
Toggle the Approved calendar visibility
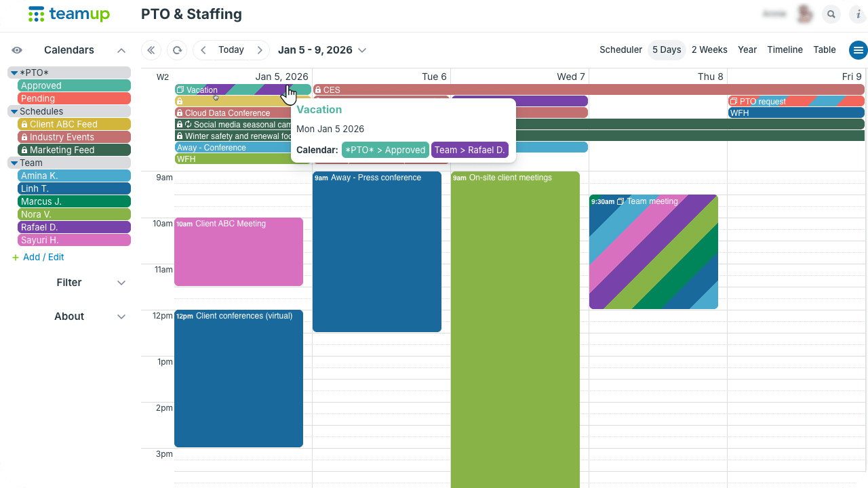pos(75,85)
